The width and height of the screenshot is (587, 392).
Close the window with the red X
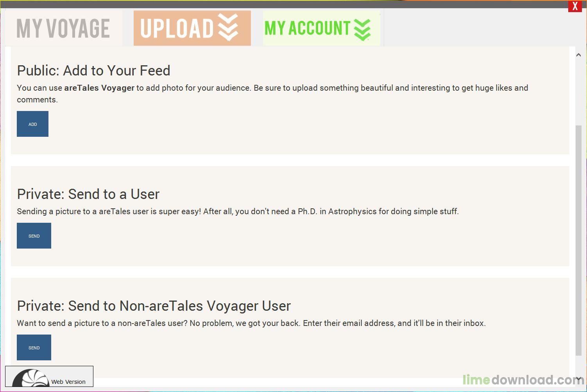(575, 6)
